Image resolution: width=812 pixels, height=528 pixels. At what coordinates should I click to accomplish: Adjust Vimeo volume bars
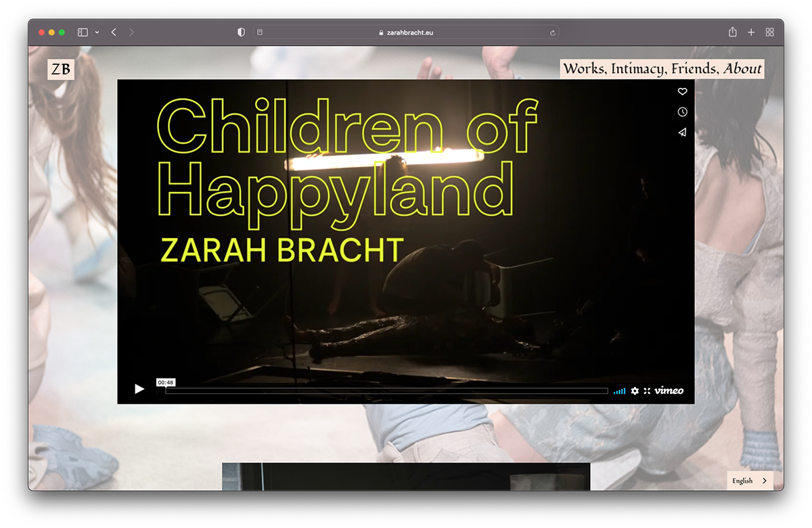tap(619, 391)
